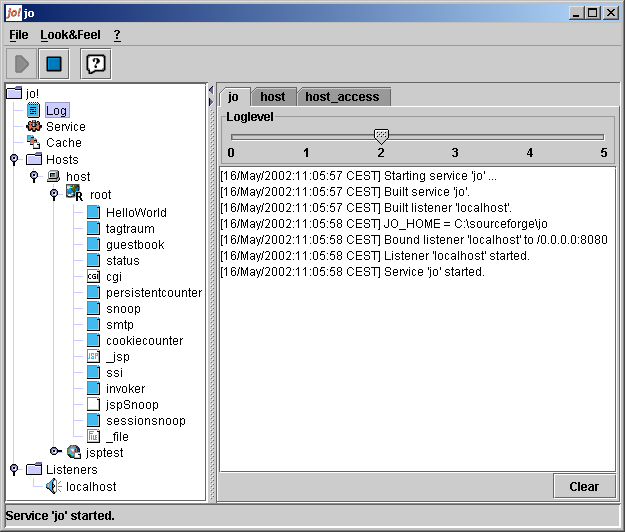Click the guestbook servlet icon
Viewport: 625px width, 532px height.
(93, 244)
